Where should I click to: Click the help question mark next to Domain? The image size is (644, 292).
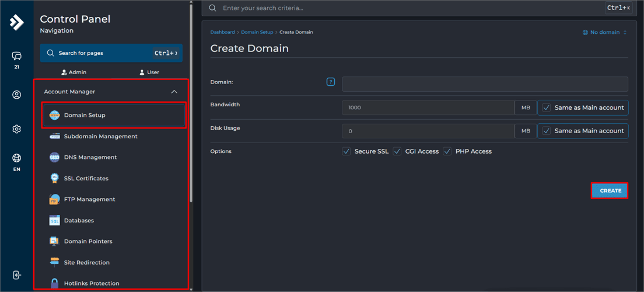[x=331, y=82]
